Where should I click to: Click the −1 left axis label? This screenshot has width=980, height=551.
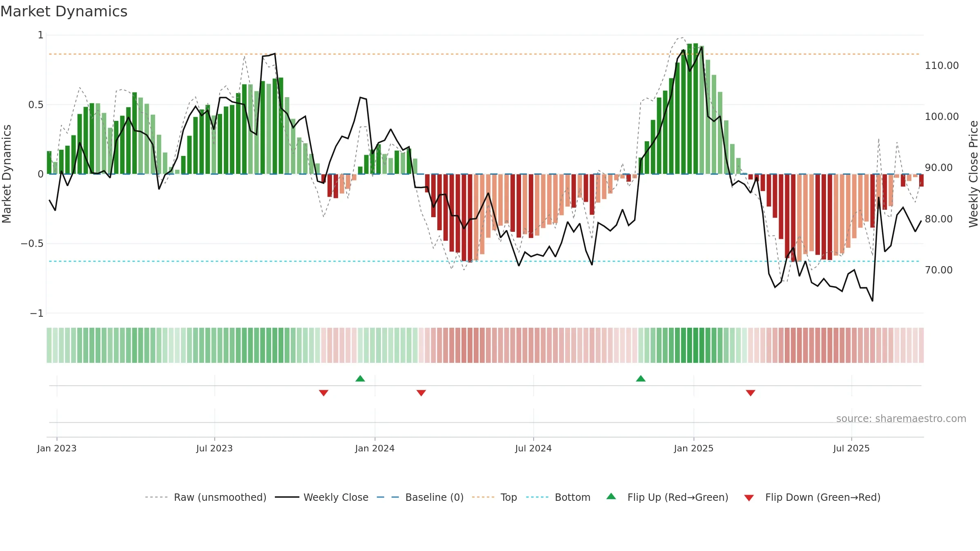point(36,313)
